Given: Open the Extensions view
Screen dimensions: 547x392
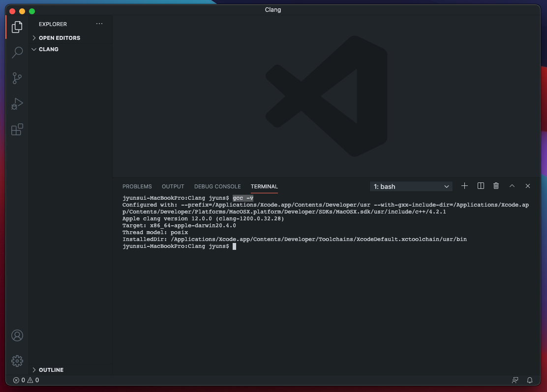Looking at the screenshot, I should (x=17, y=129).
